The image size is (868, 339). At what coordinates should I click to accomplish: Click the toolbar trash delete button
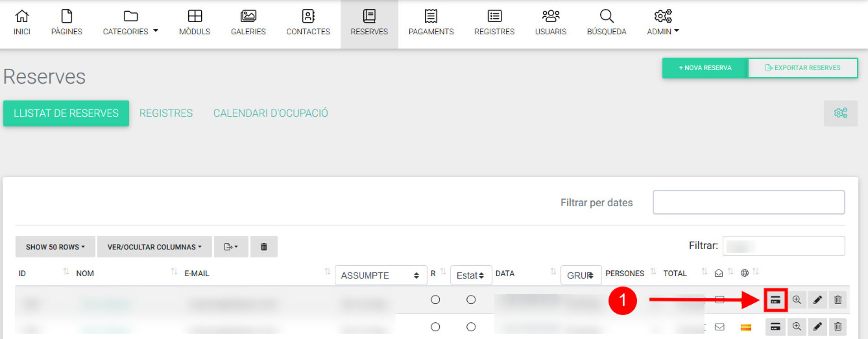(x=264, y=247)
